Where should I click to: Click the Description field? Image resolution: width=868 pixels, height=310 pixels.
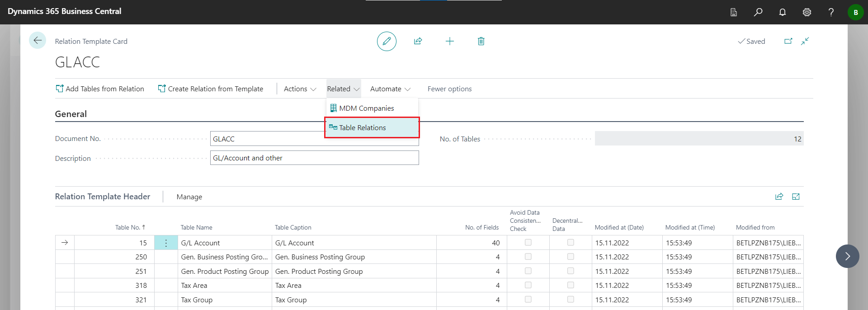pos(314,158)
